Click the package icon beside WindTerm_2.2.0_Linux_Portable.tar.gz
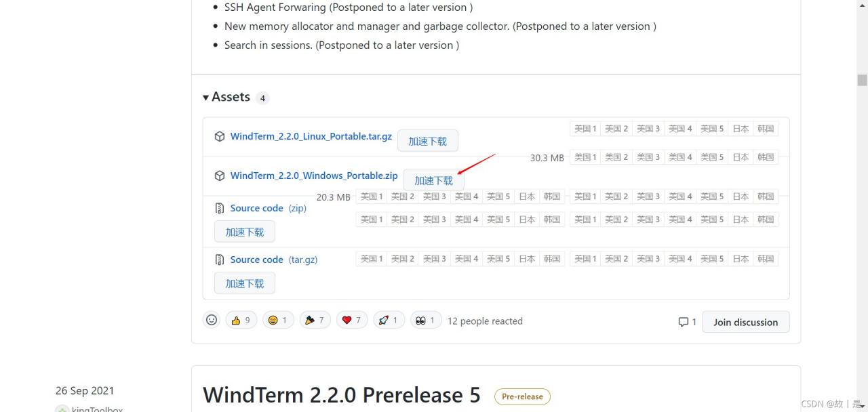This screenshot has width=868, height=412. pyautogui.click(x=220, y=136)
